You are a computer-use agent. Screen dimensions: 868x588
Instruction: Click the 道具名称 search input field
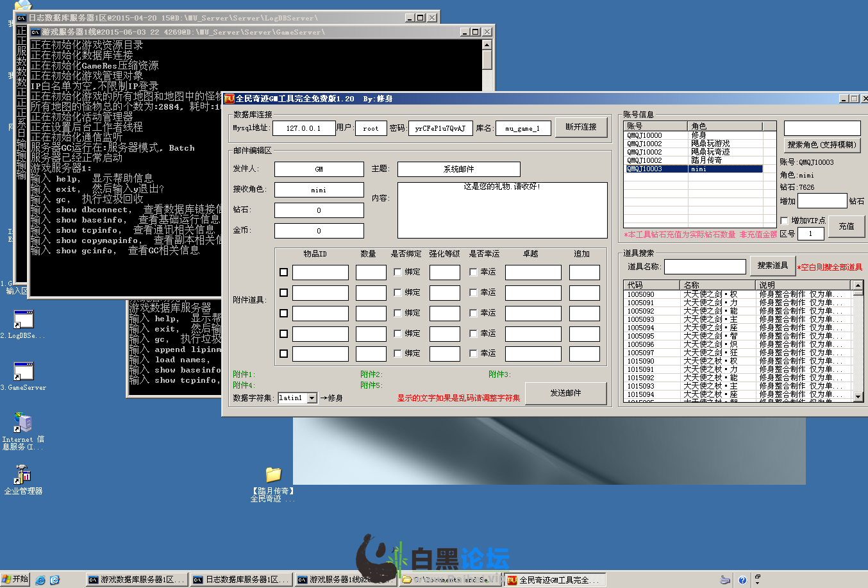pos(705,266)
